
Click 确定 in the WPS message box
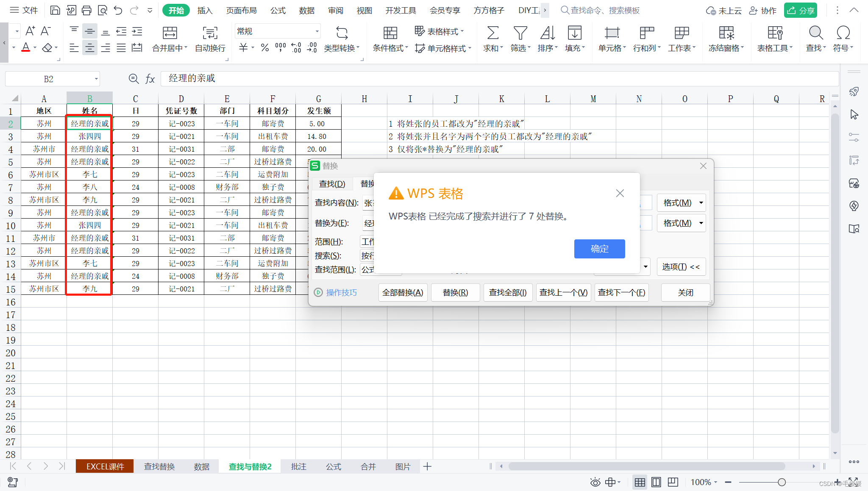pyautogui.click(x=599, y=249)
